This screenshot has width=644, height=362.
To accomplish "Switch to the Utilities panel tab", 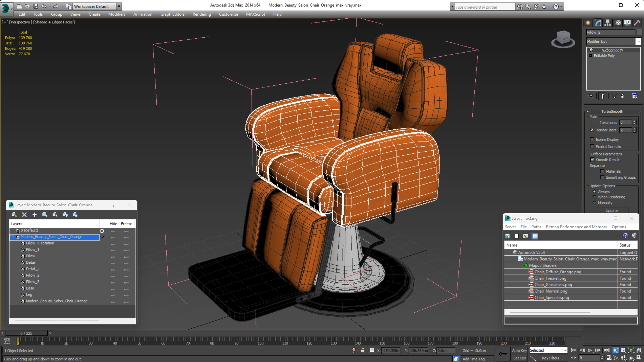I will pos(637,23).
